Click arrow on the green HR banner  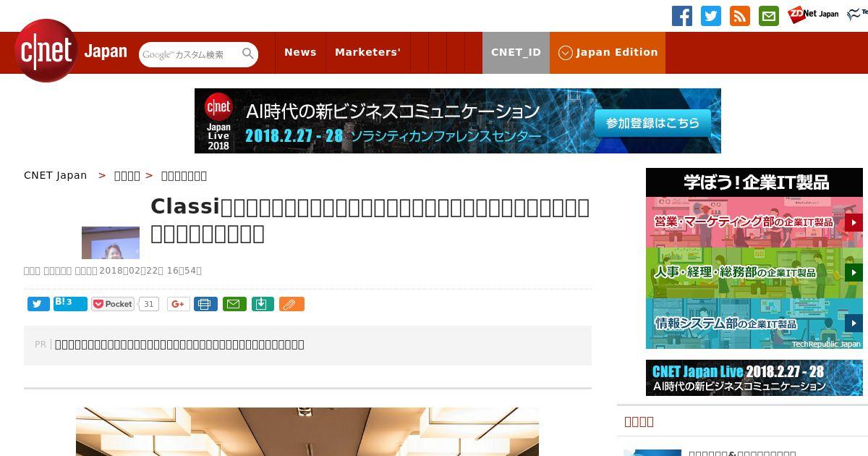854,273
